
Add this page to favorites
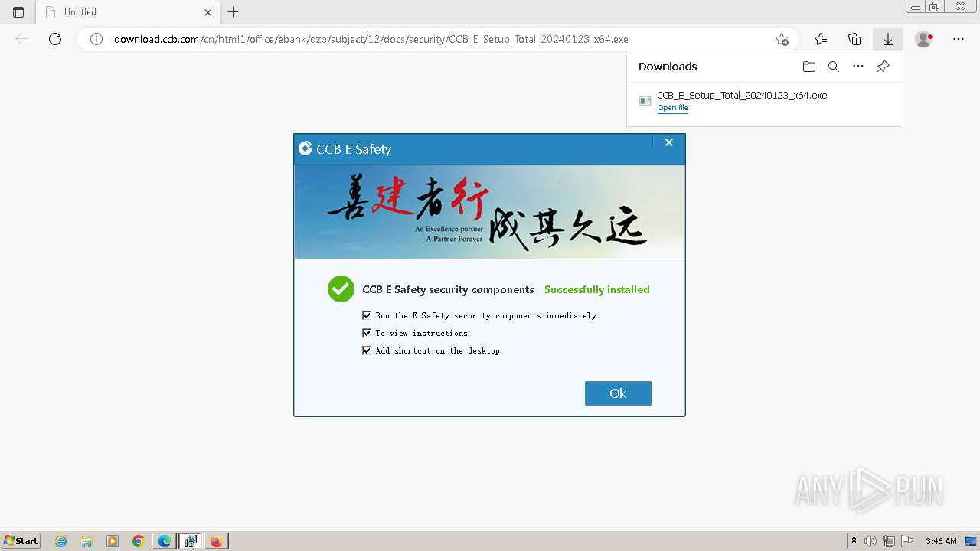pos(782,39)
